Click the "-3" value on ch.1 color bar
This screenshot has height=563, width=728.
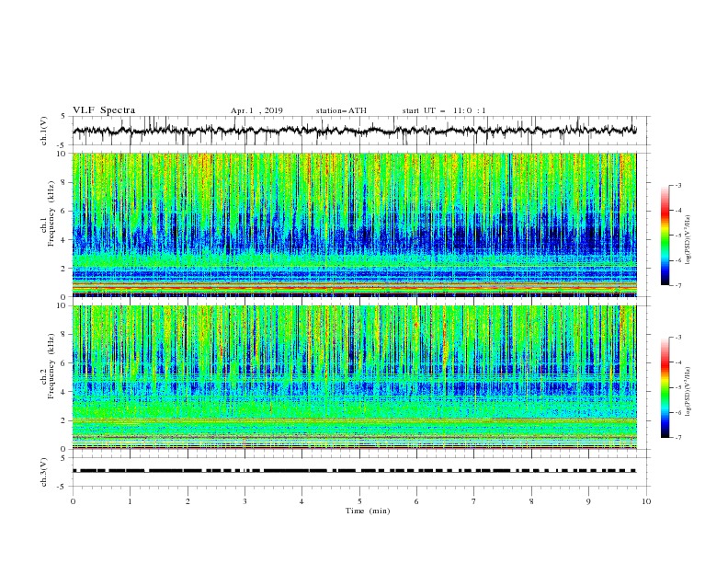point(677,185)
